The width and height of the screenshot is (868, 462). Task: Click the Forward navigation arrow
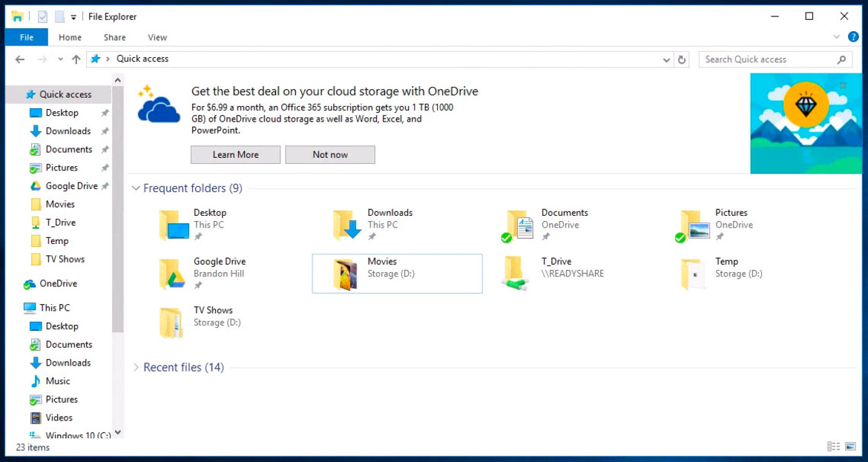(42, 59)
